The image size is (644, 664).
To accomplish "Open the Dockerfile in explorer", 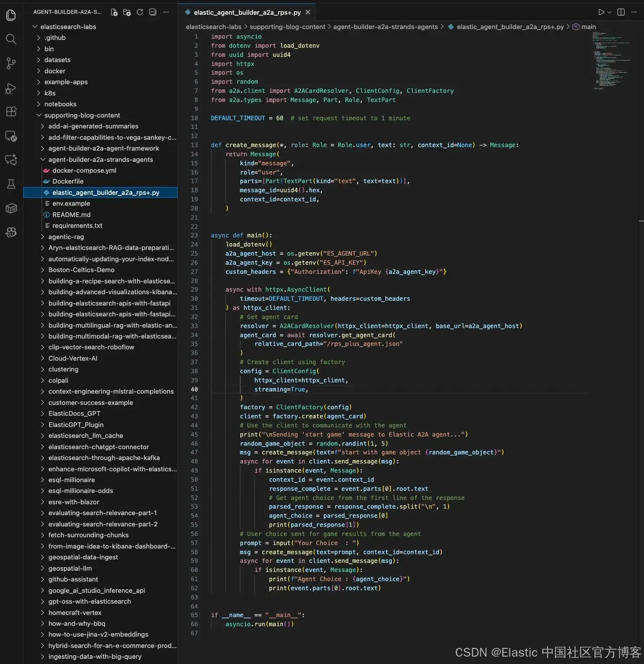I will point(68,181).
